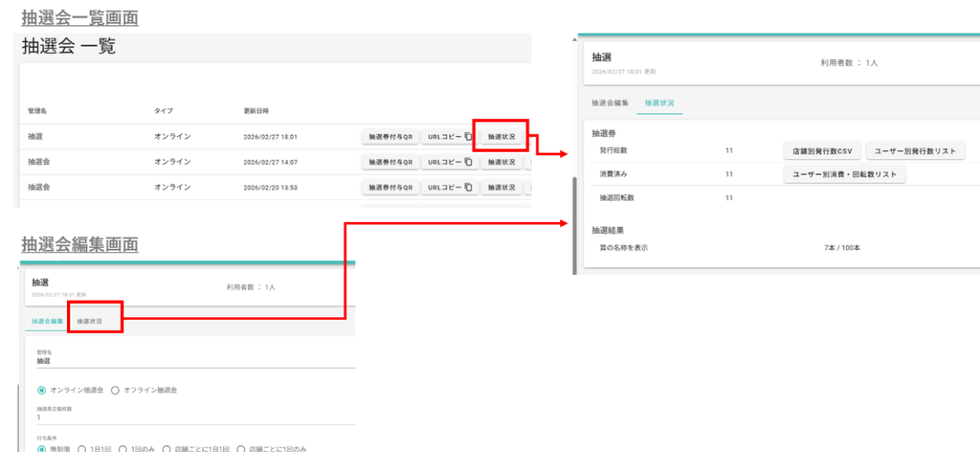980x452 pixels.
Task: Open the ユーザー別消費・回転数リスト
Action: pyautogui.click(x=844, y=175)
